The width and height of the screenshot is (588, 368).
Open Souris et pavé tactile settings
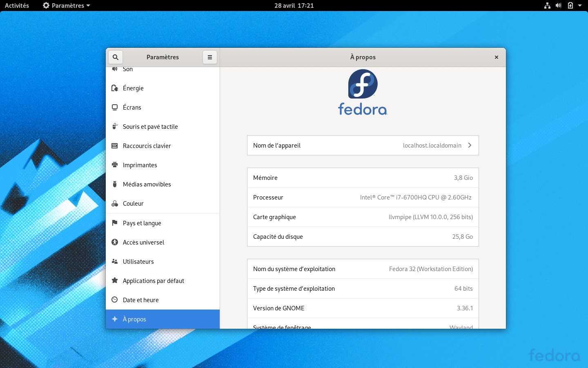pos(163,127)
